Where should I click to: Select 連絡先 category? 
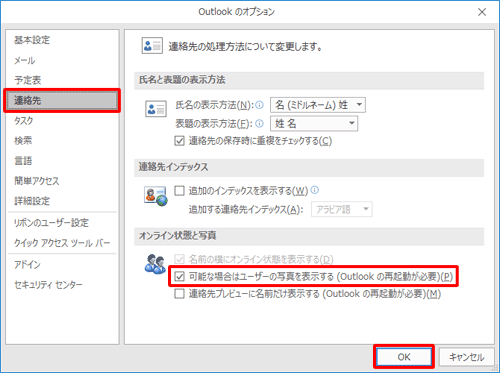point(62,100)
